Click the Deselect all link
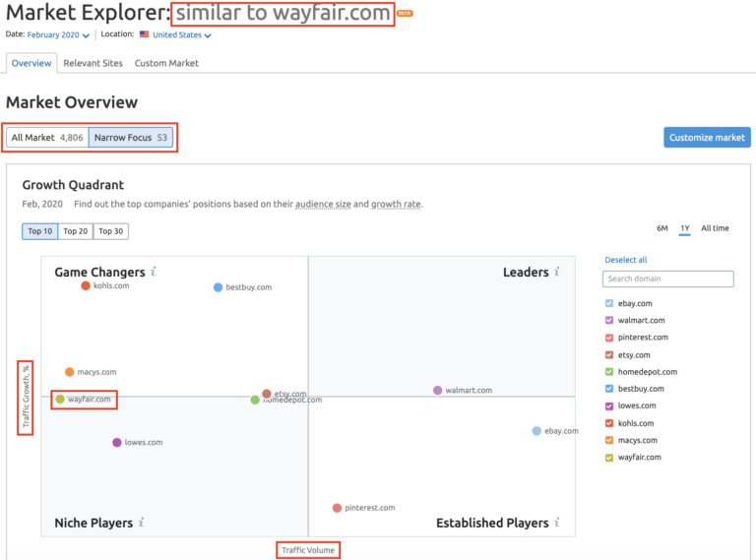The width and height of the screenshot is (756, 560). pyautogui.click(x=626, y=260)
